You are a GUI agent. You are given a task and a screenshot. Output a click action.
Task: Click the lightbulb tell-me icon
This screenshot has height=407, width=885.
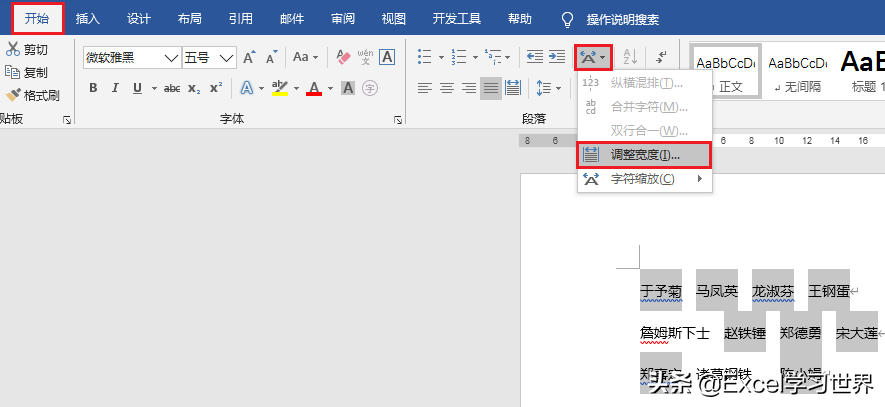[567, 20]
